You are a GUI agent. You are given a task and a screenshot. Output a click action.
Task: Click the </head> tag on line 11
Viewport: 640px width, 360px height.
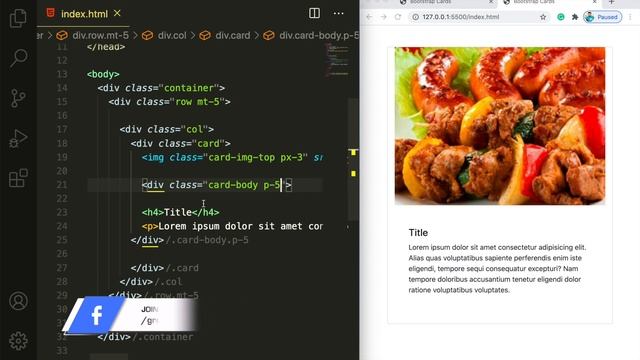click(106, 47)
